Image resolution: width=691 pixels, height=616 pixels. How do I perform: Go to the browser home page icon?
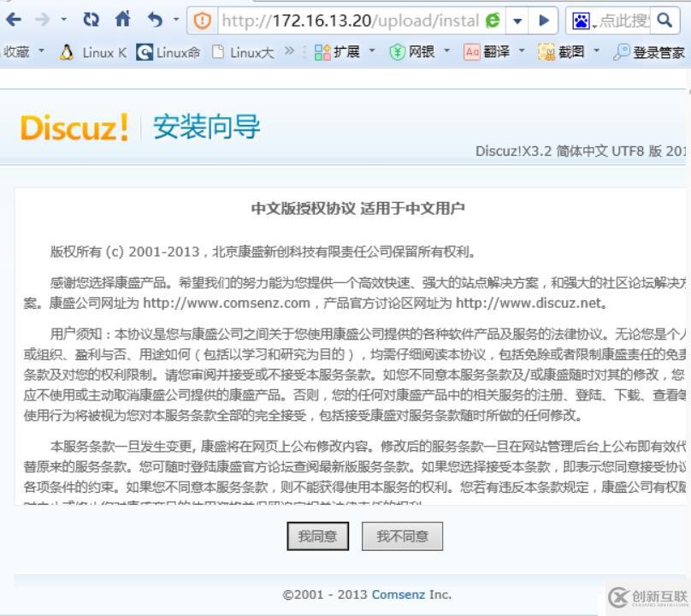click(123, 19)
